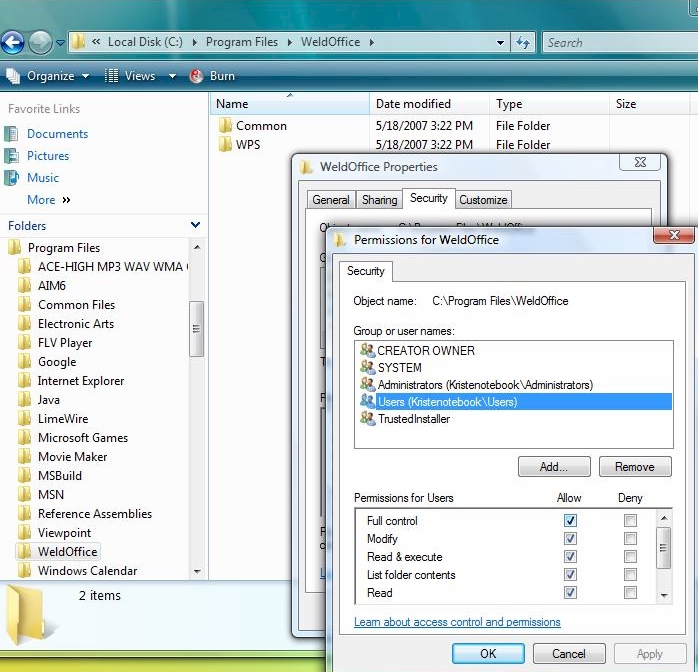Select the TrustedInstaller user entry
The width and height of the screenshot is (698, 672).
[413, 419]
